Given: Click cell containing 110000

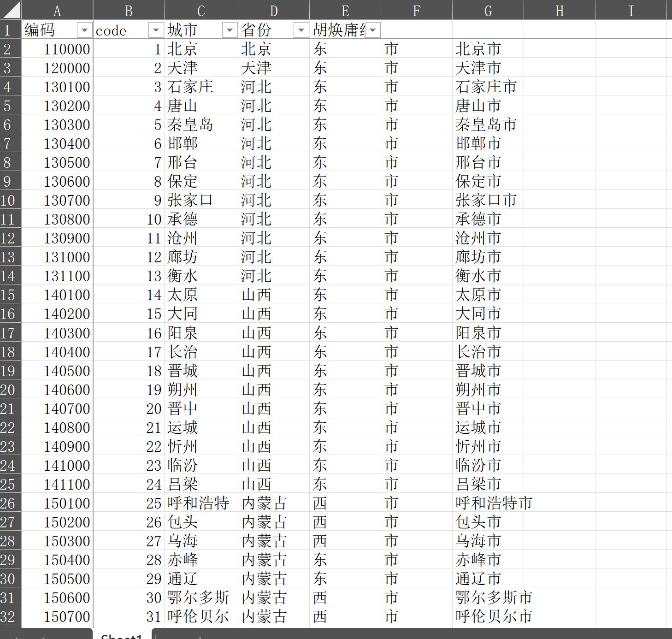Looking at the screenshot, I should tap(57, 49).
